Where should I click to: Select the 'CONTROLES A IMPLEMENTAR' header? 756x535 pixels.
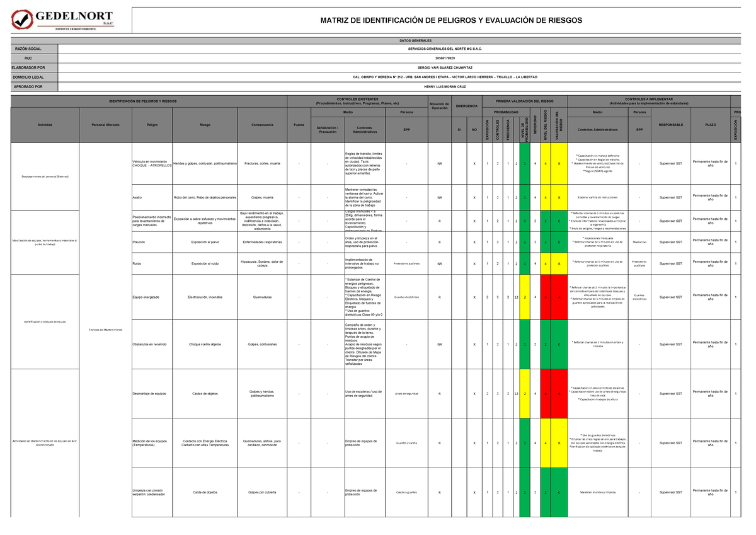(649, 101)
